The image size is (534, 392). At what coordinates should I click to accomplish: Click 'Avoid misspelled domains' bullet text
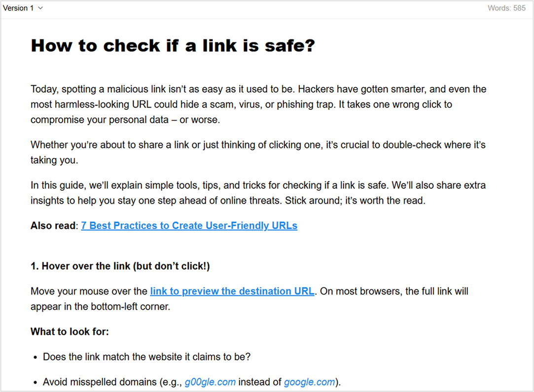pos(112,382)
